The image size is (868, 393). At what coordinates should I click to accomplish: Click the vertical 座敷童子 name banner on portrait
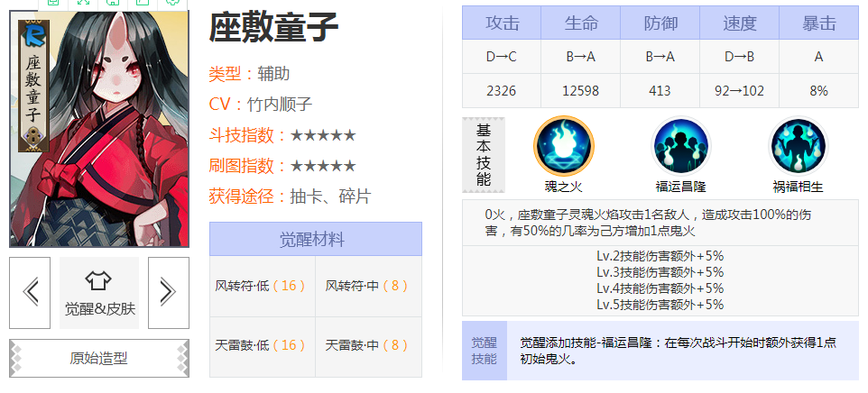point(33,88)
